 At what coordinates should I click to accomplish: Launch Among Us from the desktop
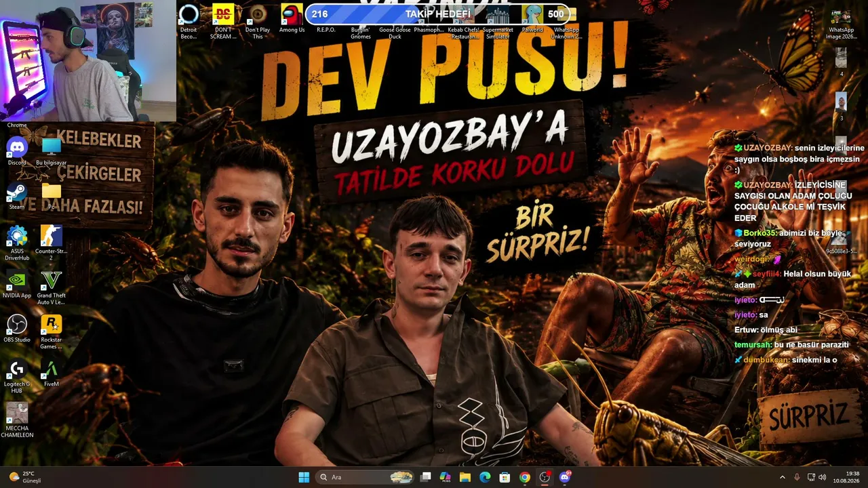[292, 18]
